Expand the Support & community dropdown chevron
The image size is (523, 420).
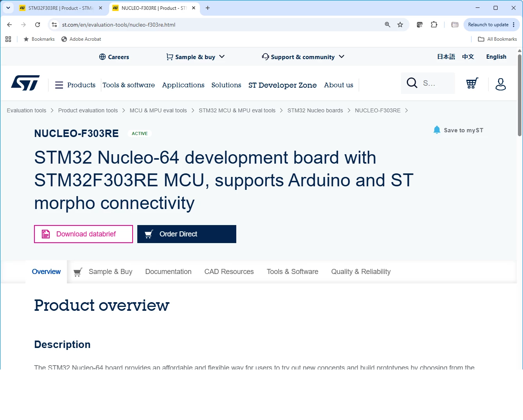point(341,57)
